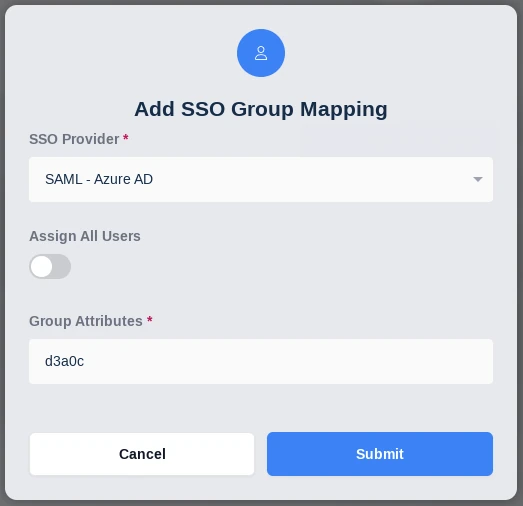Viewport: 523px width, 506px height.
Task: Click the blue user avatar icon
Action: 261,53
